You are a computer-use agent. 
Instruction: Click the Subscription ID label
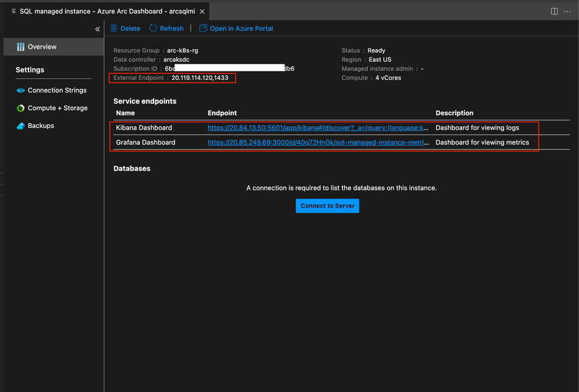(x=135, y=68)
